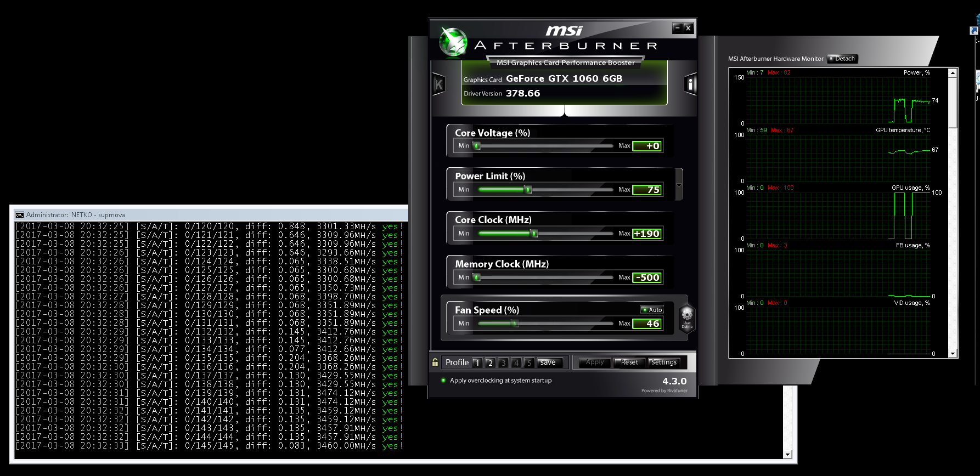Click console window scrollbar down arrow
The width and height of the screenshot is (980, 476).
click(788, 454)
